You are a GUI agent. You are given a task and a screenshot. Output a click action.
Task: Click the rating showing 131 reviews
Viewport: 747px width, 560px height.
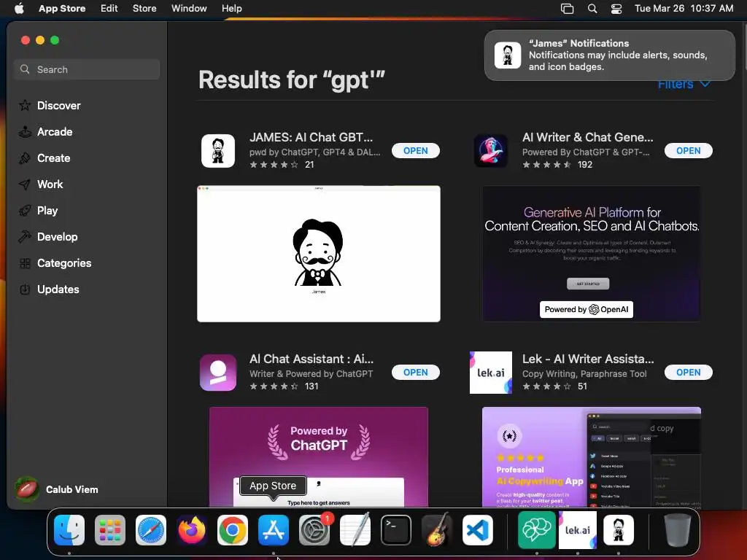pos(284,386)
